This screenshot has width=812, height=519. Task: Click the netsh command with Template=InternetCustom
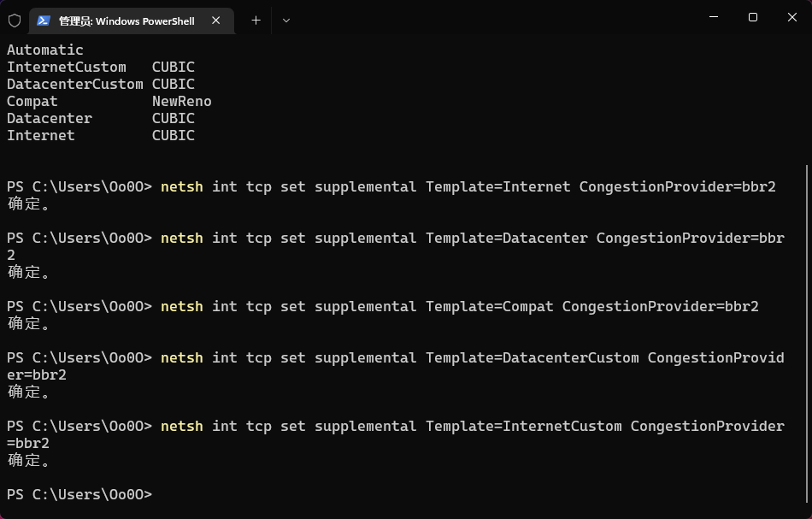click(x=472, y=426)
